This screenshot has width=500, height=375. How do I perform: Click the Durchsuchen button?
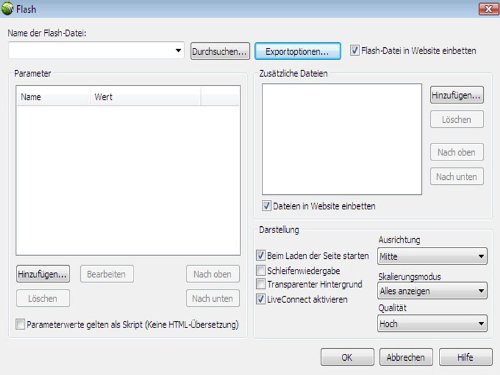[x=220, y=51]
